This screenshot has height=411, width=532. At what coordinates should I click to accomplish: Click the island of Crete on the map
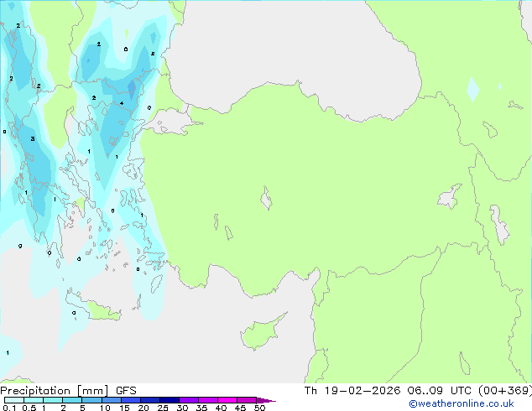[x=94, y=306]
